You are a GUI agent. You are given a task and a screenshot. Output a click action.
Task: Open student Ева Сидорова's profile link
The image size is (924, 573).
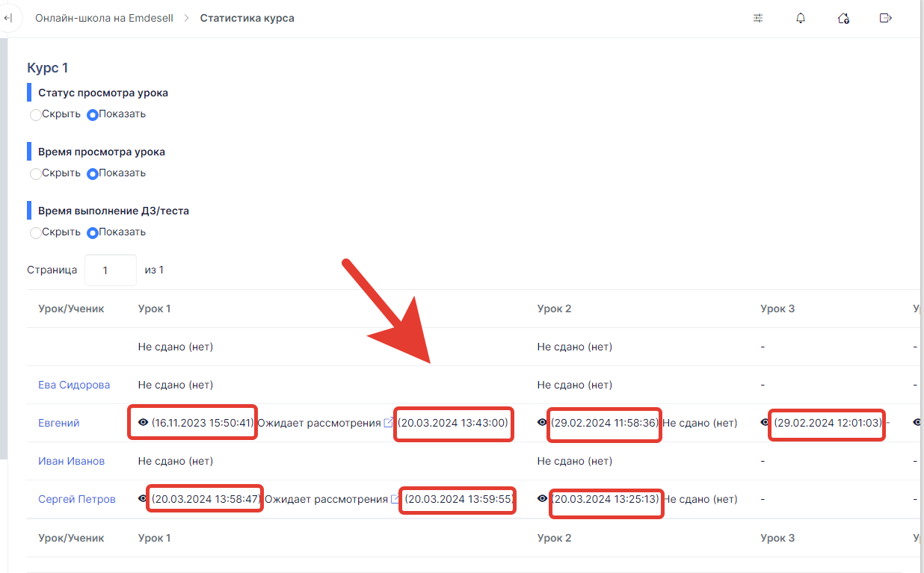tap(74, 385)
